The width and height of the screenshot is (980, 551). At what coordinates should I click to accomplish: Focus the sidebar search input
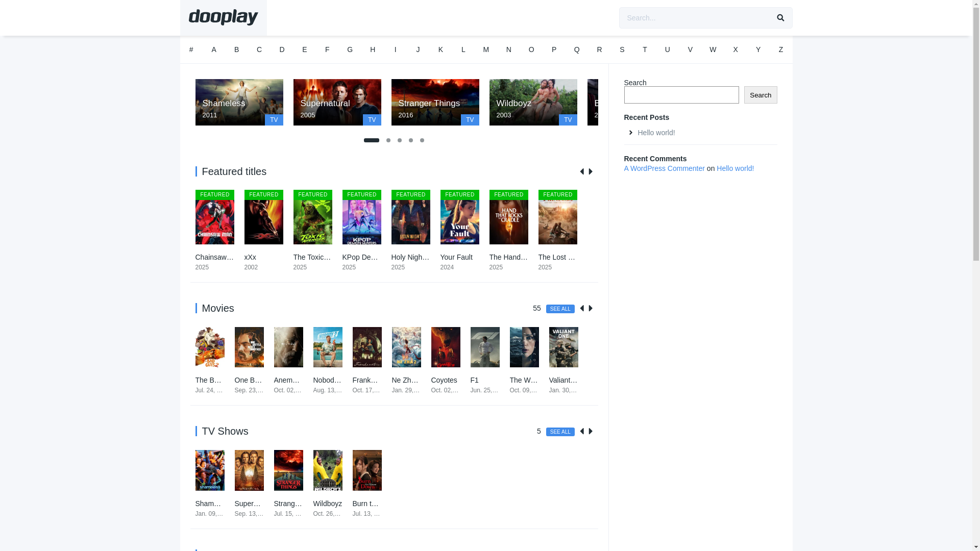pyautogui.click(x=681, y=95)
